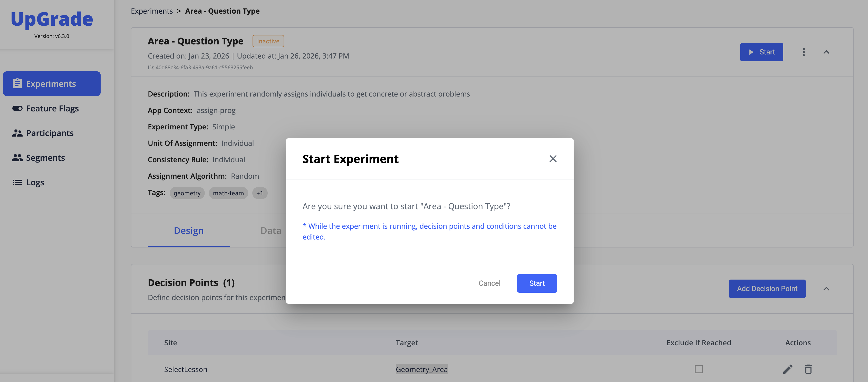Click the Experiments breadcrumb link
Viewport: 868px width, 382px height.
(x=152, y=11)
